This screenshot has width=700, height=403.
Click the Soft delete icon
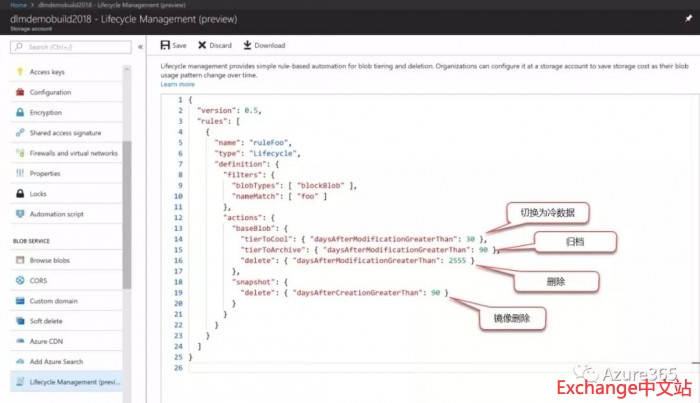pyautogui.click(x=21, y=321)
